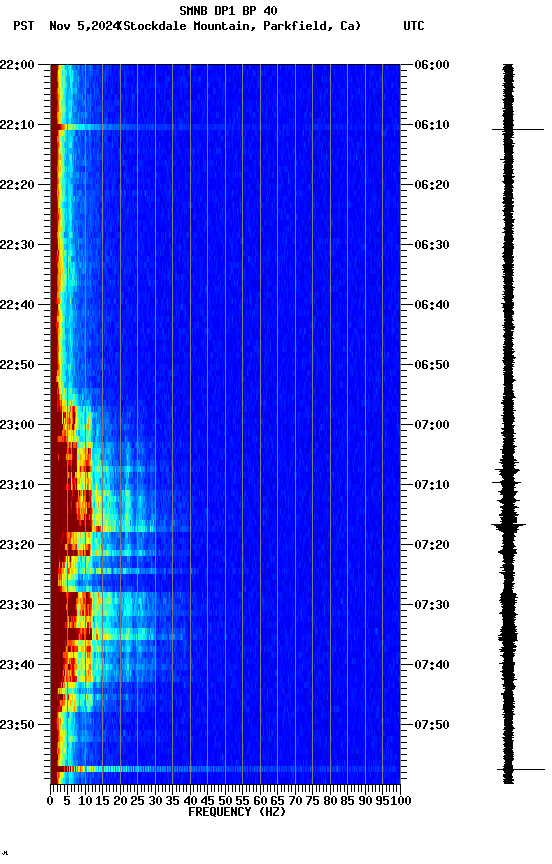Viewport: 552px width, 864px height.
Task: Click the frequency axis label 75
Action: click(x=313, y=801)
